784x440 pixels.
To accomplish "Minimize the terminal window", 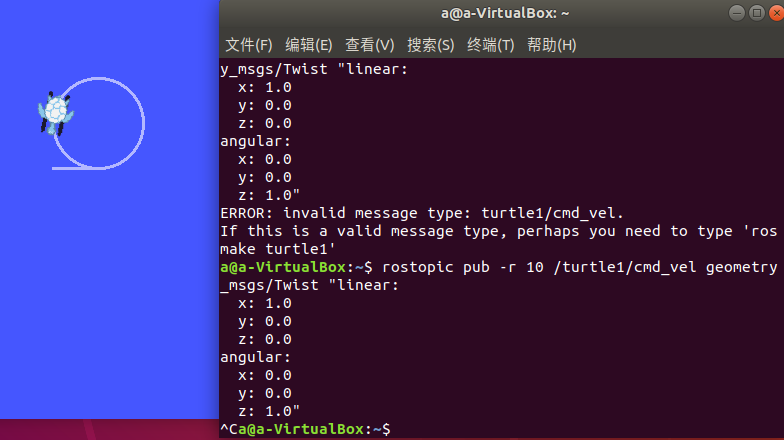I will tap(736, 13).
